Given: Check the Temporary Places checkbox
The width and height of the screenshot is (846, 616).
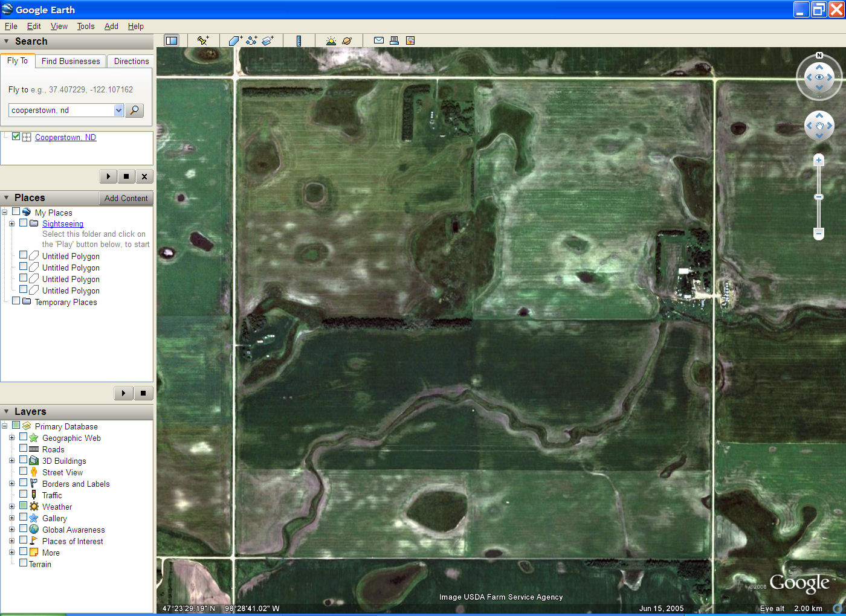Looking at the screenshot, I should tap(16, 301).
